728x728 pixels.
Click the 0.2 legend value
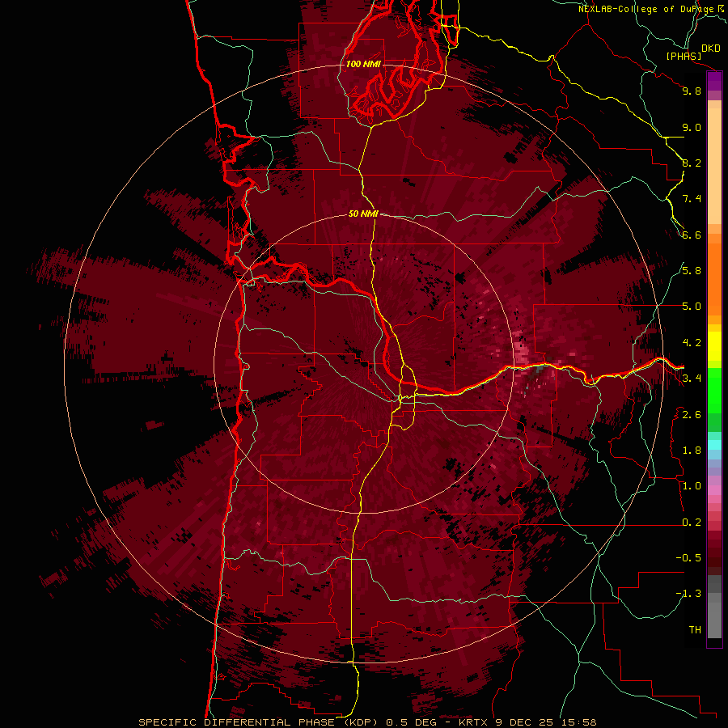click(692, 523)
